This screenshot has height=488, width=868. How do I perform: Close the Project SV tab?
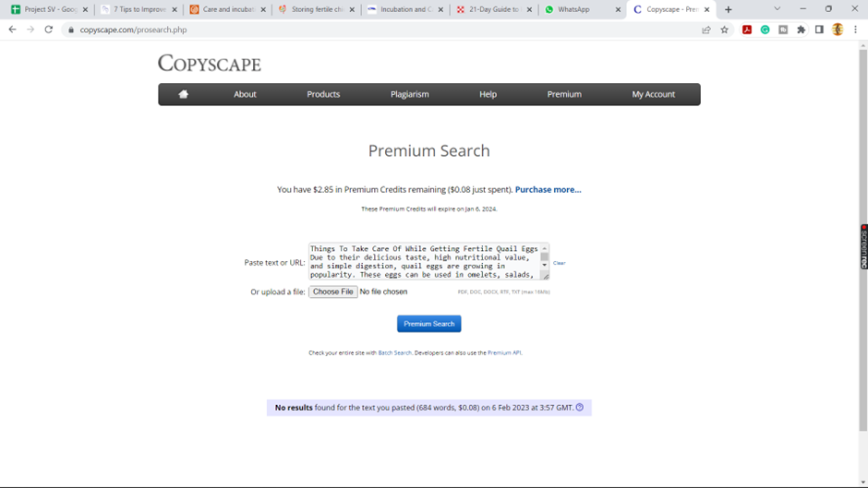point(85,9)
